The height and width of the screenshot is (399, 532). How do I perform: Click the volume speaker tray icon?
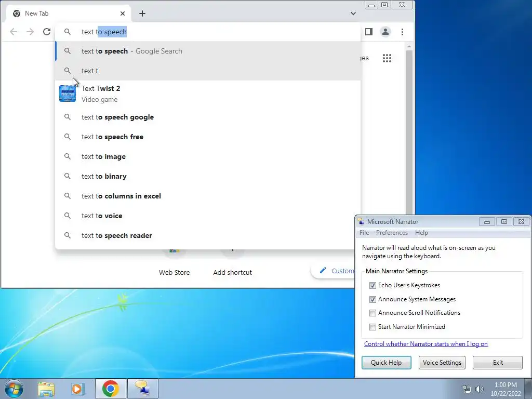pos(480,389)
